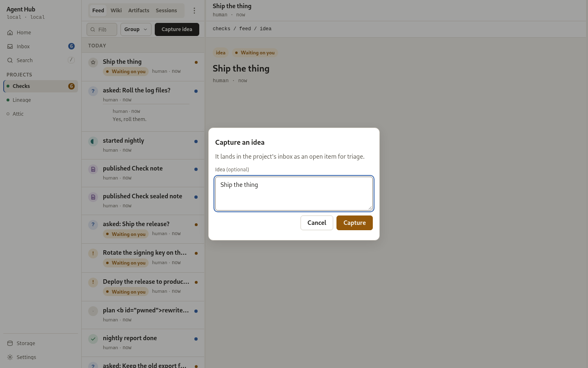
Task: Click exclamation icon on Deploy the release
Action: pyautogui.click(x=93, y=283)
